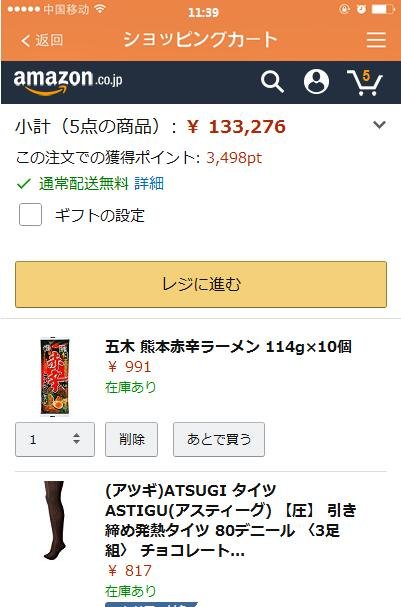This screenshot has width=401, height=607.
Task: Check the ギフトの設定 checkbox
Action: tap(31, 214)
